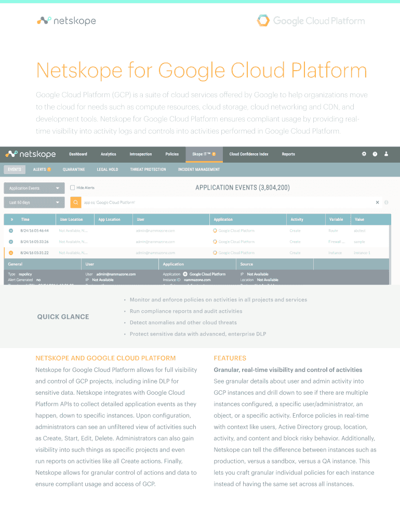400x532 pixels.
Task: Collapse the orange 05:31:22 event row
Action: pos(11,252)
